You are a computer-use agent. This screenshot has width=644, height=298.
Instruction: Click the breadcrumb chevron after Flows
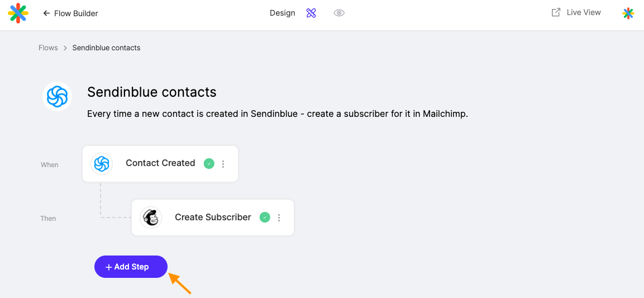65,48
